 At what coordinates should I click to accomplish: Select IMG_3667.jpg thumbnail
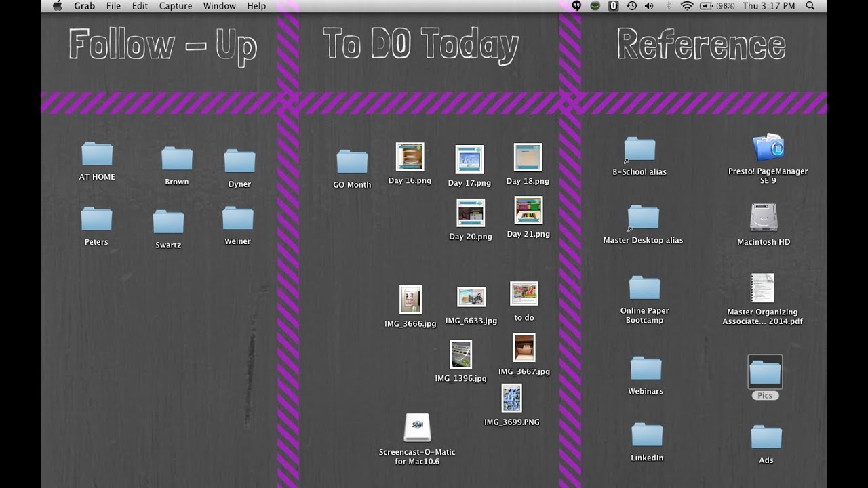pyautogui.click(x=524, y=348)
